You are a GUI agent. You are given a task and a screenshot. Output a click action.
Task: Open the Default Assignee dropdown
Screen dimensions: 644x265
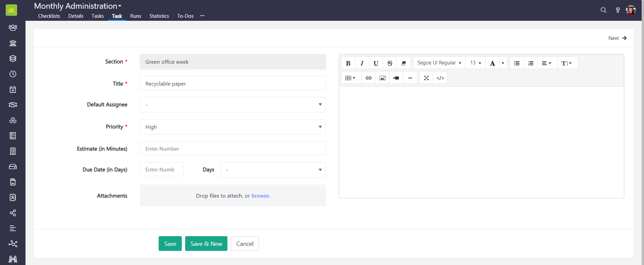pos(232,105)
